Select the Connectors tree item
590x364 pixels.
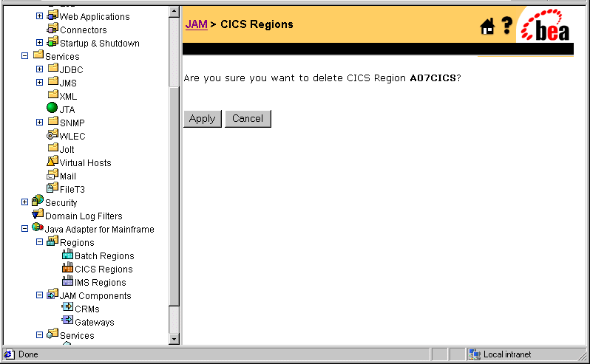83,30
